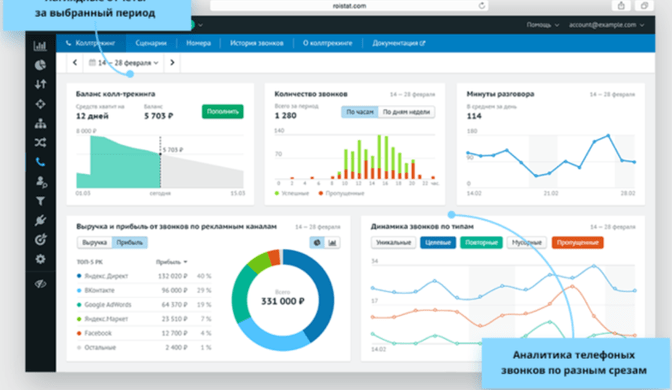Open the 14 – 28 февраля date picker
The height and width of the screenshot is (390, 672).
coord(123,63)
